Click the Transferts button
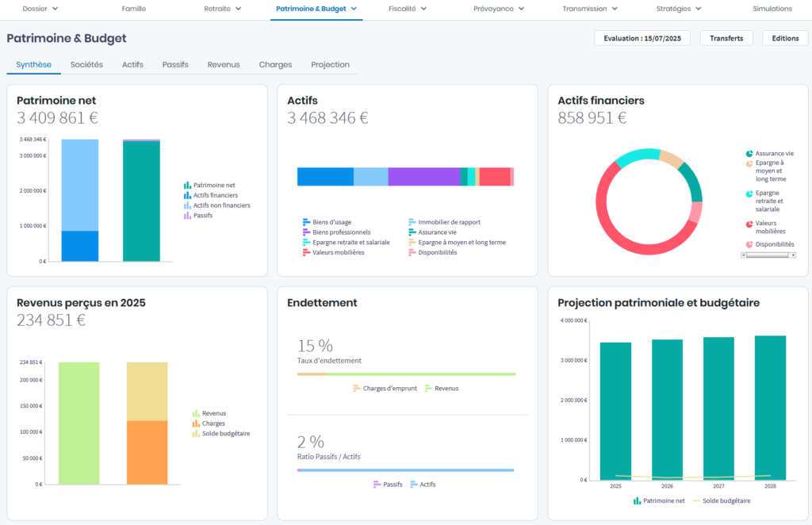 pyautogui.click(x=726, y=38)
